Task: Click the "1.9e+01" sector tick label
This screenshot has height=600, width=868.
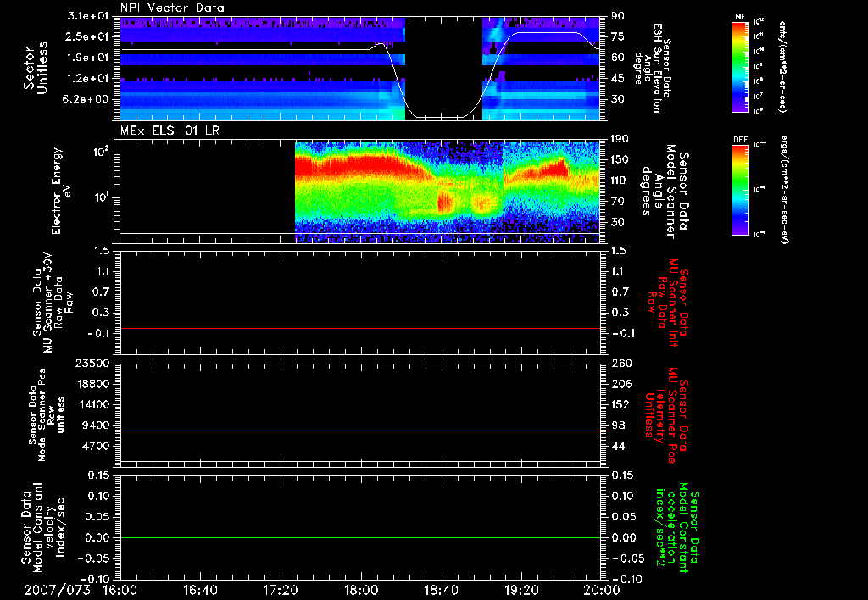Action: (x=88, y=58)
